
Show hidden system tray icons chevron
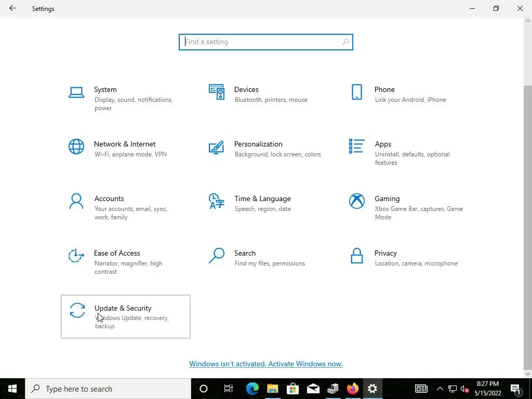[440, 389]
